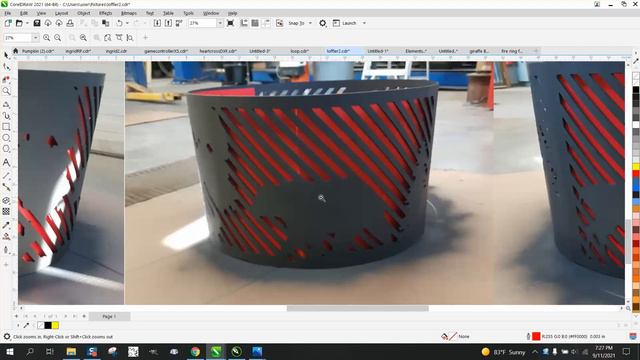
Task: Click the Full-Screen Preview icon
Action: [x=230, y=23]
